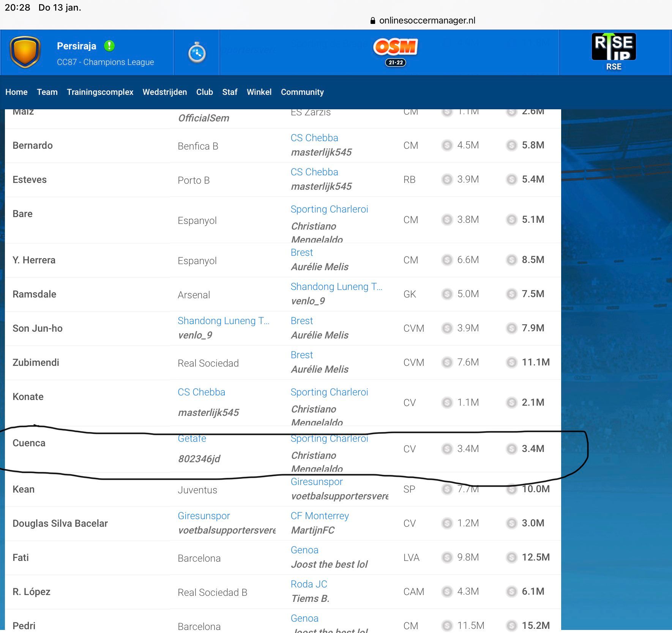Image resolution: width=672 pixels, height=633 pixels.
Task: Click coin icon beside Pedri 15.2M price
Action: coord(512,625)
